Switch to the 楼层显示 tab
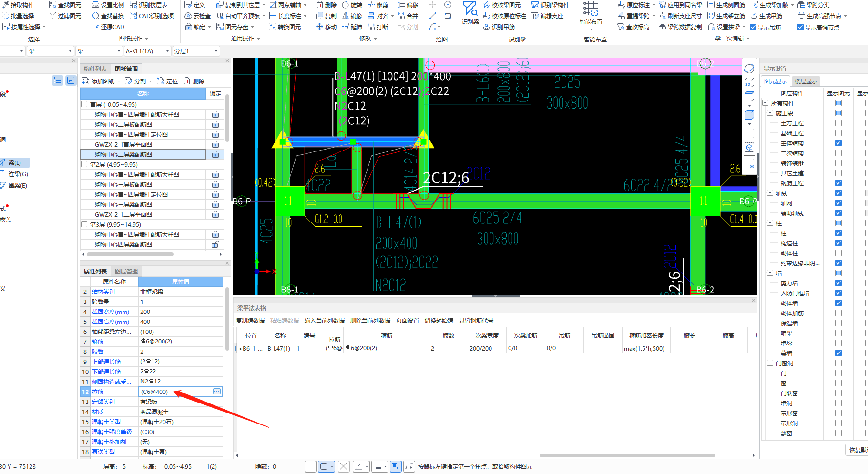Screen dimensions: 868x474 click(x=806, y=81)
